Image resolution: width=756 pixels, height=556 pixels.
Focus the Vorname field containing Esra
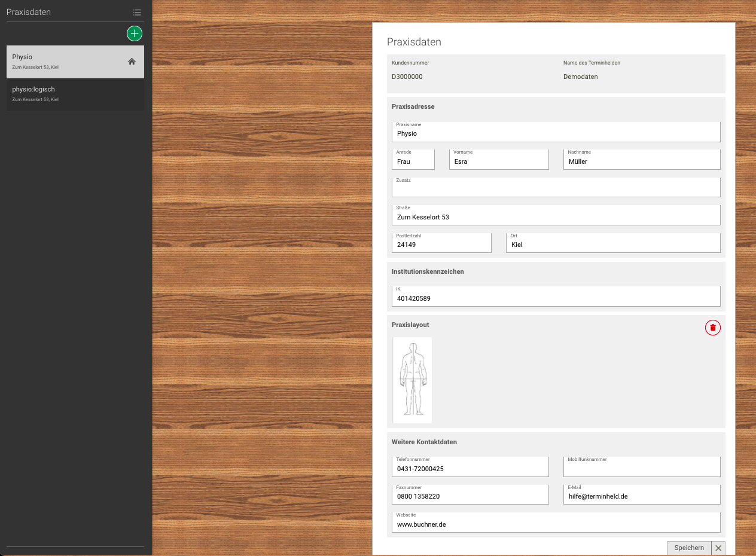pos(499,161)
